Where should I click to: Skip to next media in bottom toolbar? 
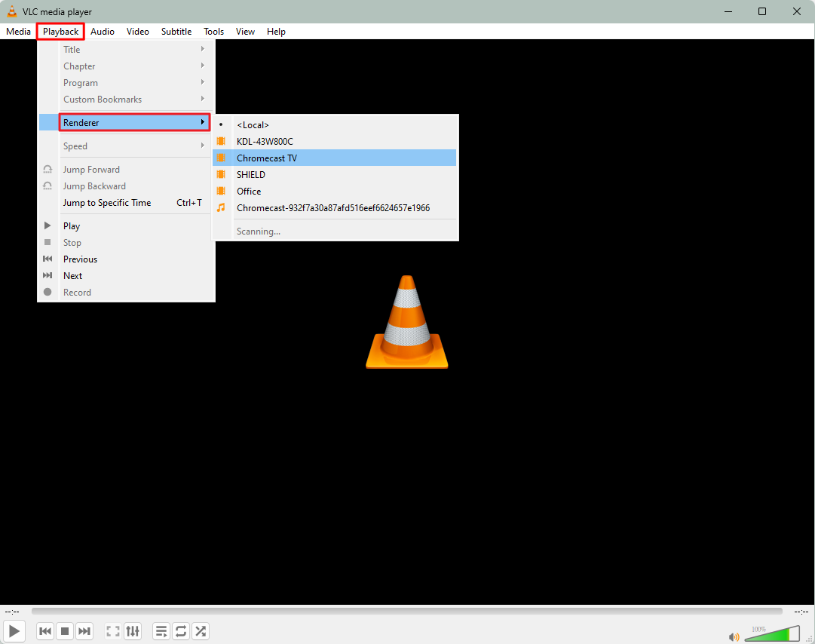[x=84, y=631]
